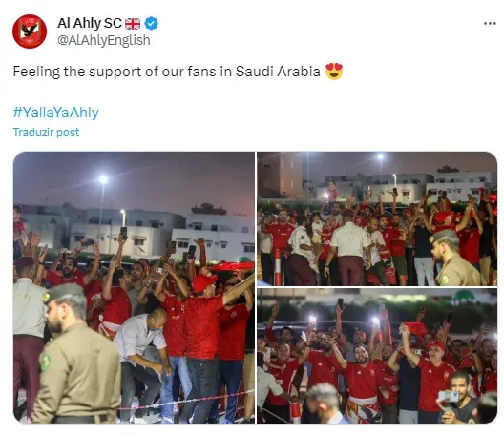Open the Al Ahly SC display name
Image resolution: width=504 pixels, height=435 pixels.
coord(90,23)
